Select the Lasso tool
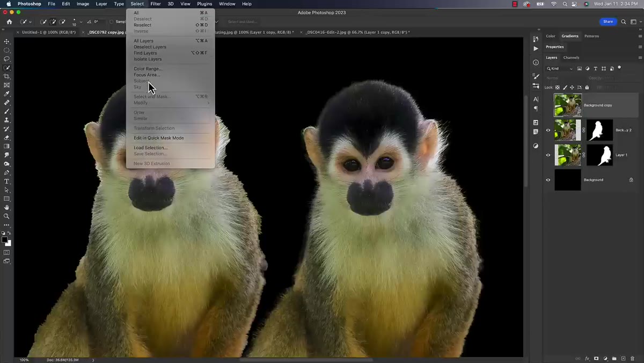Screen dimensions: 644x363 (7, 59)
